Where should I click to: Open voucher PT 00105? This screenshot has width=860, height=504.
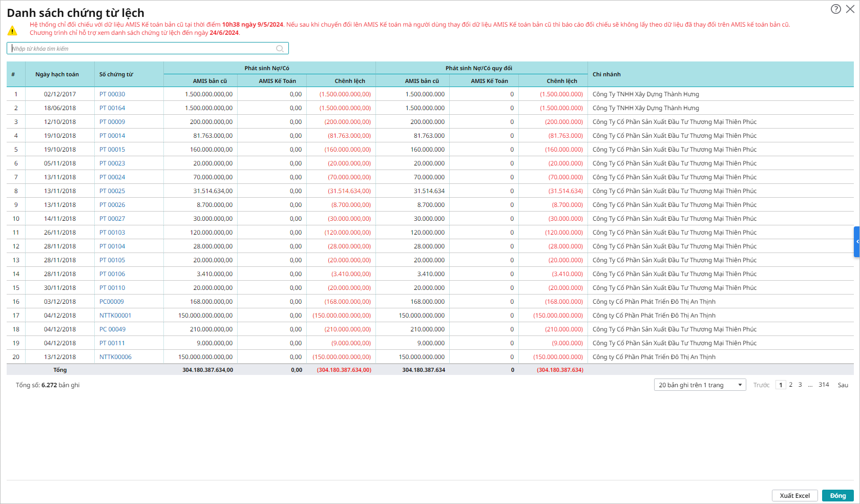point(112,260)
